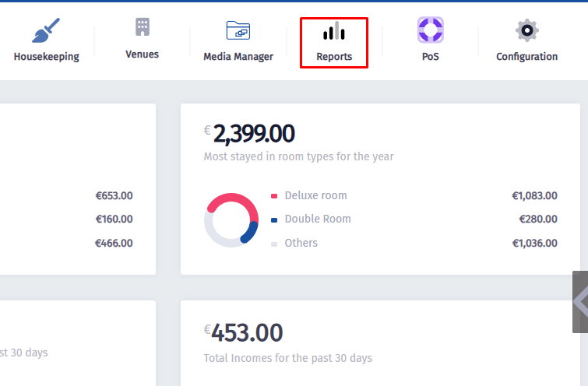Click the pink Deluxe room legend swatch
The width and height of the screenshot is (588, 386).
(274, 196)
